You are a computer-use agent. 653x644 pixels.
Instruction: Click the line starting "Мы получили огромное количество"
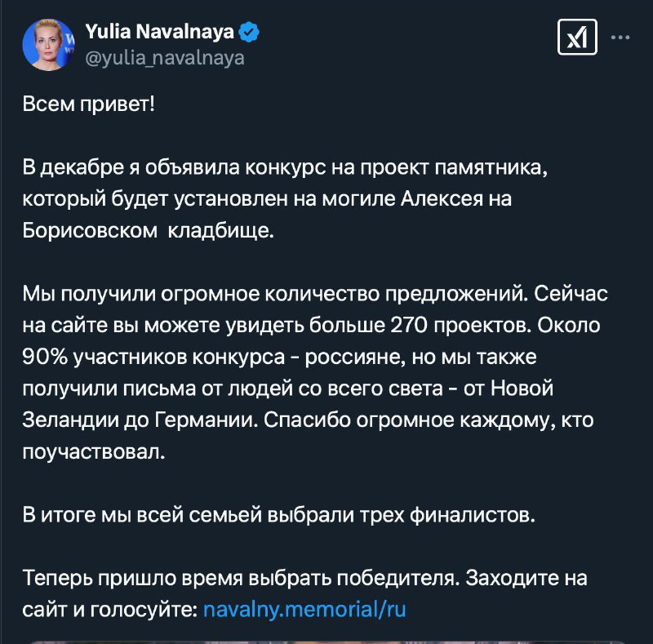click(315, 294)
